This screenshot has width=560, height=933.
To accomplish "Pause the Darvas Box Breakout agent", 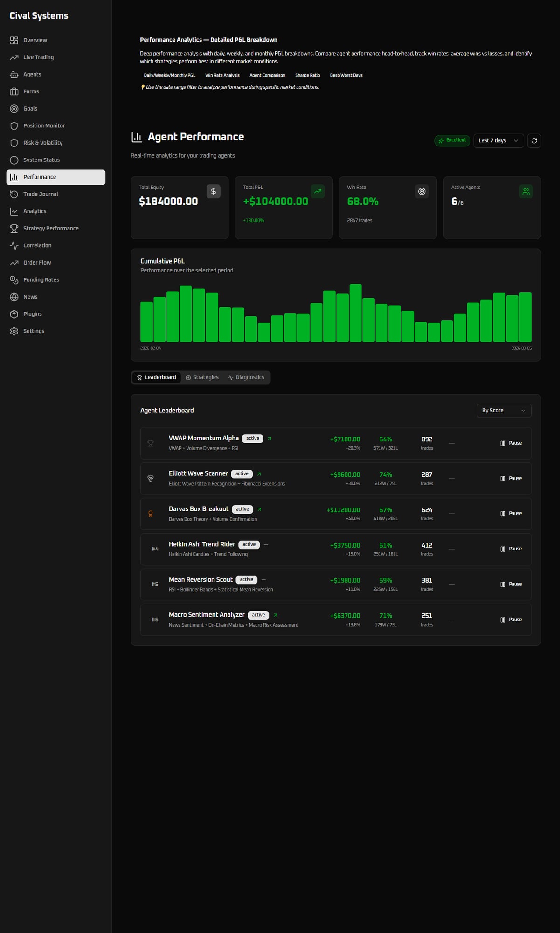I will [x=511, y=514].
